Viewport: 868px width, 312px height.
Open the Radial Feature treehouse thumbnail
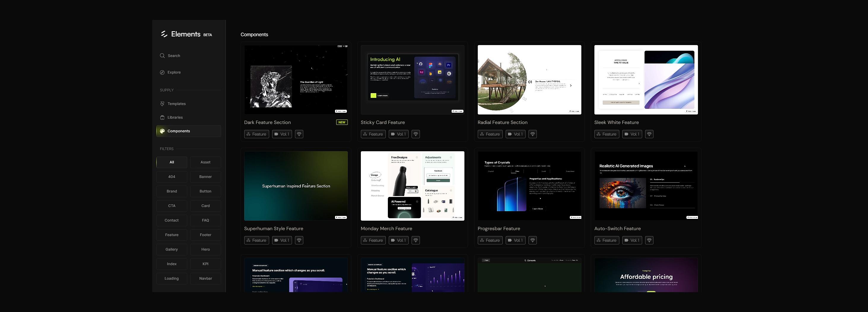click(529, 80)
